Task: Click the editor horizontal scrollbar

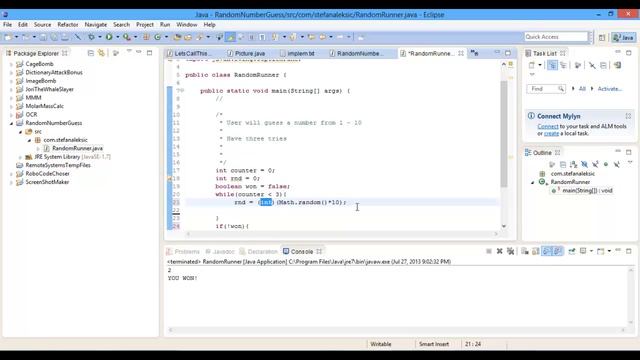Action: point(342,234)
